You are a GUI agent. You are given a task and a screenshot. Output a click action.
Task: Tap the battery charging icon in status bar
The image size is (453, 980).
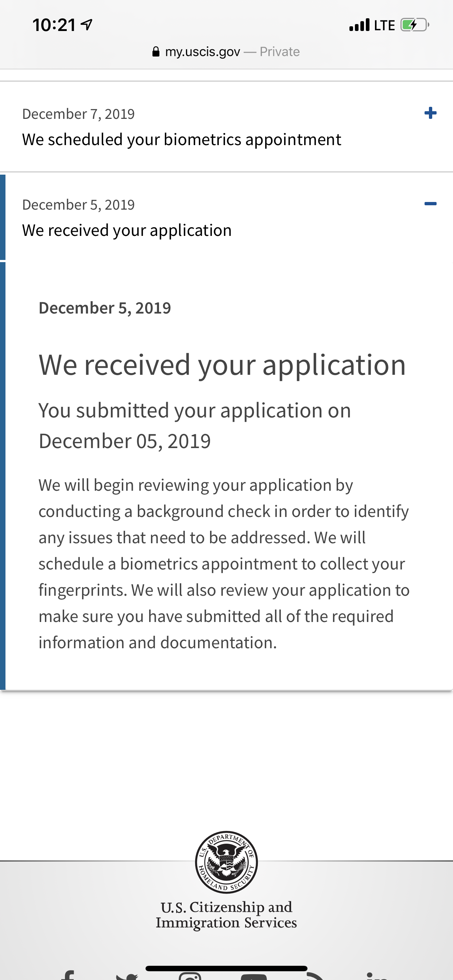415,25
